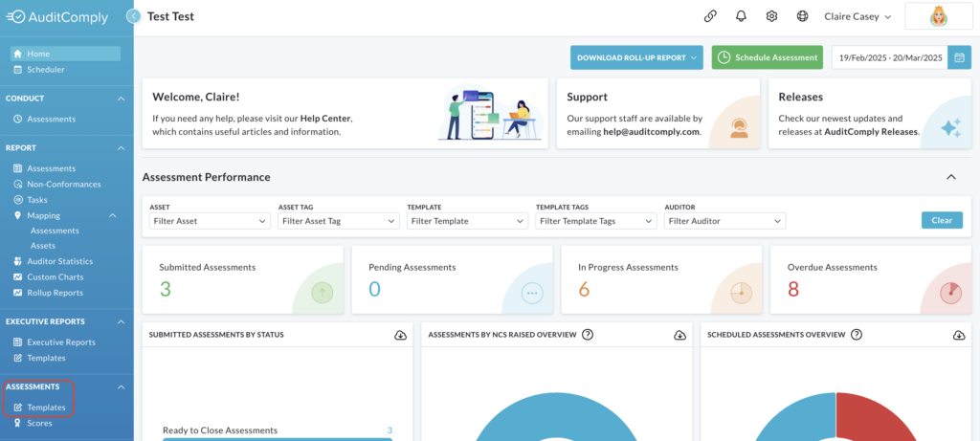Viewport: 980px width, 441px height.
Task: Open the notifications bell
Action: coord(742,17)
